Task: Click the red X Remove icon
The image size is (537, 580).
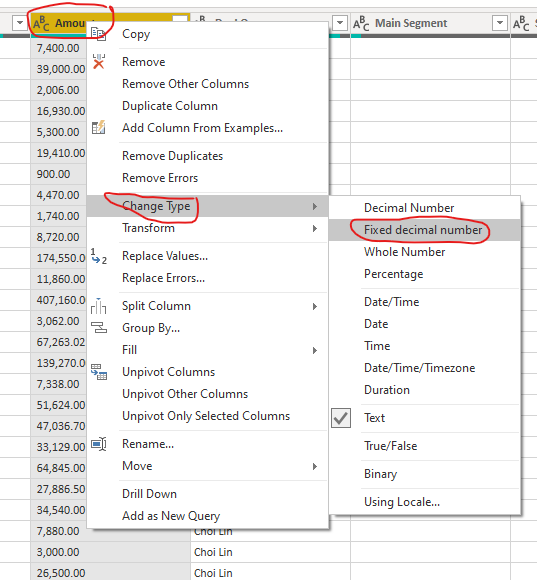Action: click(99, 62)
